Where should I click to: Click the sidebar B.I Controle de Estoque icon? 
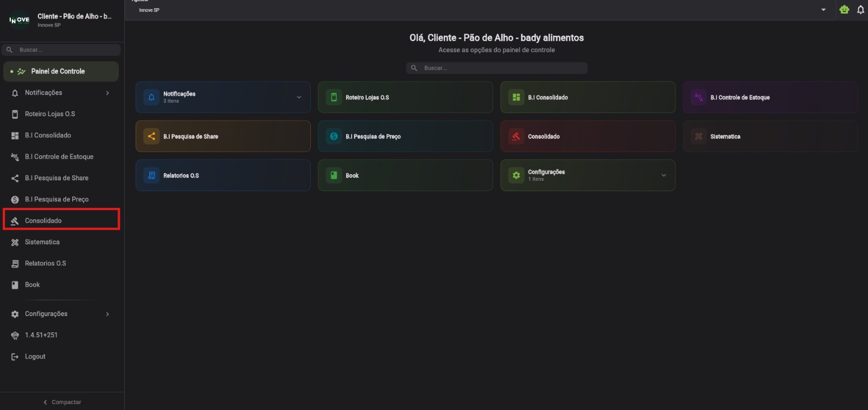coord(15,157)
